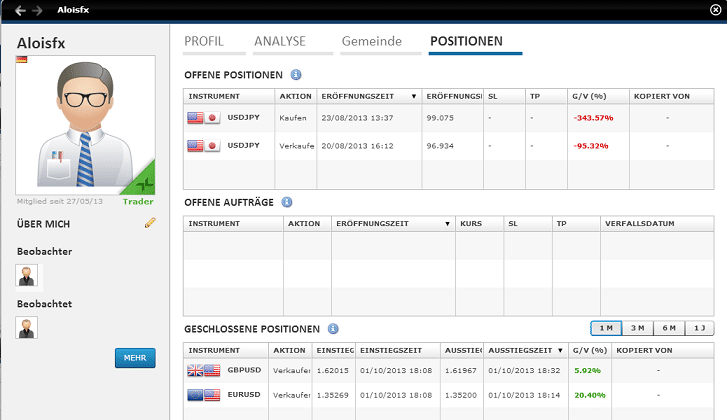Select the 1 M time range
The image size is (727, 420).
pos(605,328)
